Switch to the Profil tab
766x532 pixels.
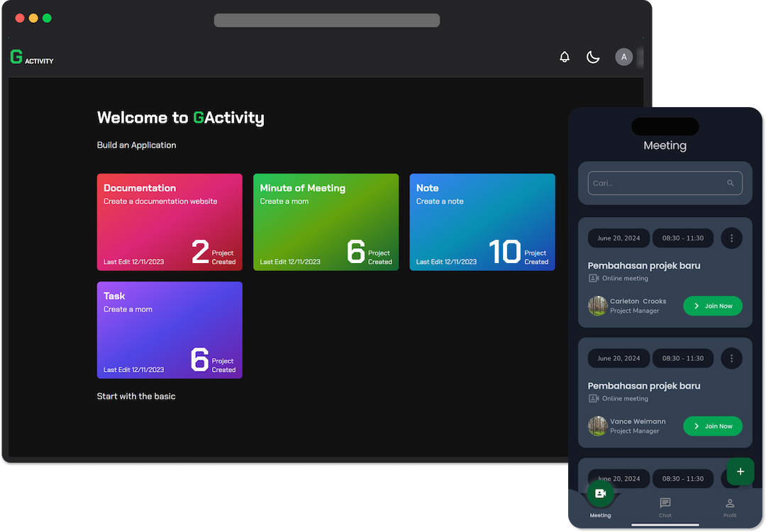[x=730, y=506]
